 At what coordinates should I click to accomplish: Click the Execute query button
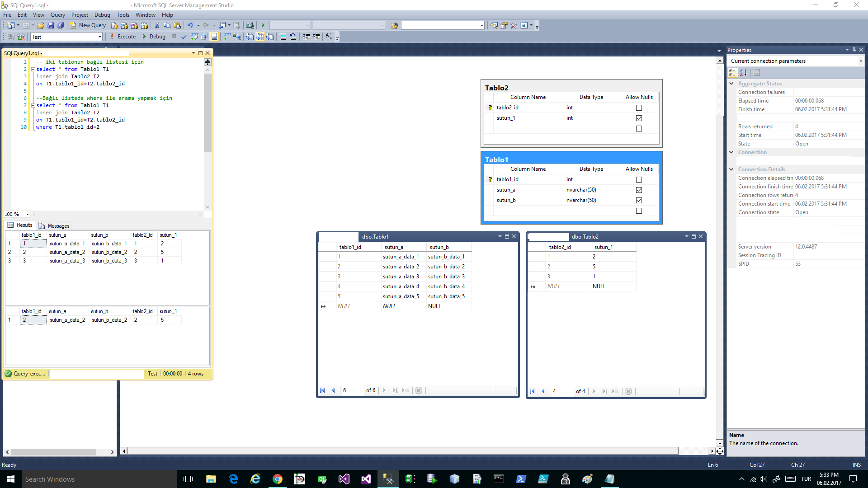coord(123,37)
